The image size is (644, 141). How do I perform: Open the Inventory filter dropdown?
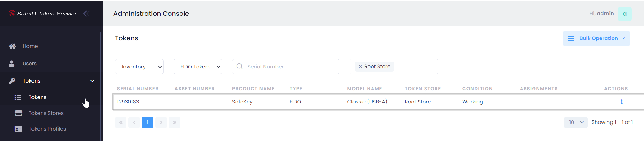coord(139,67)
